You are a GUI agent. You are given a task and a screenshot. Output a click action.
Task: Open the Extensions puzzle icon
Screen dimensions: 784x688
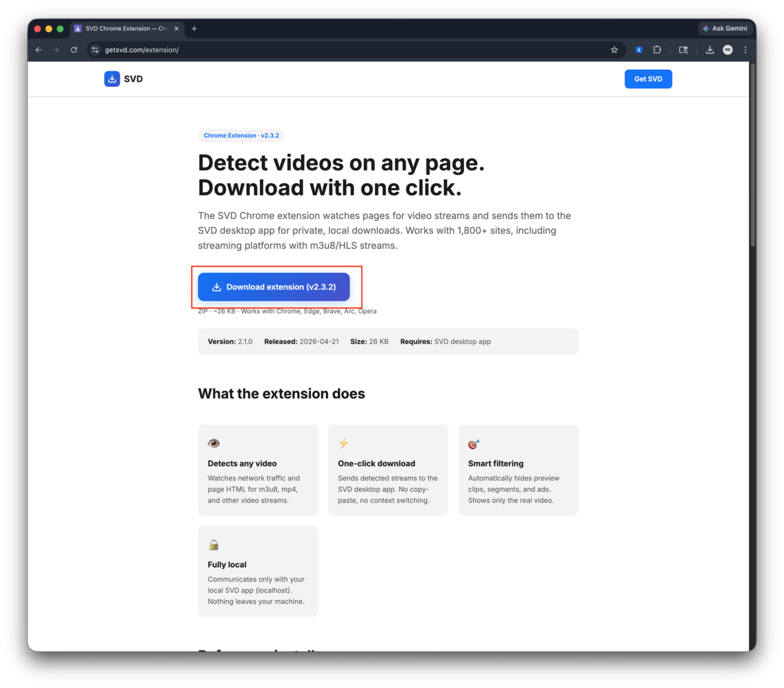(x=657, y=50)
